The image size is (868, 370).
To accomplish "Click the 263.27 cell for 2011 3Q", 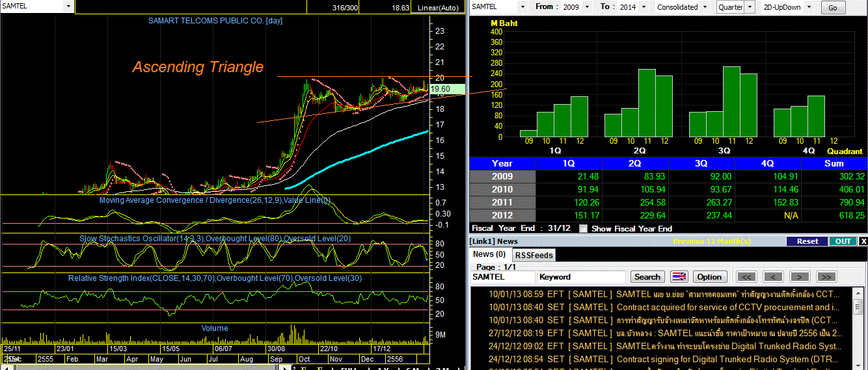I will tap(701, 202).
